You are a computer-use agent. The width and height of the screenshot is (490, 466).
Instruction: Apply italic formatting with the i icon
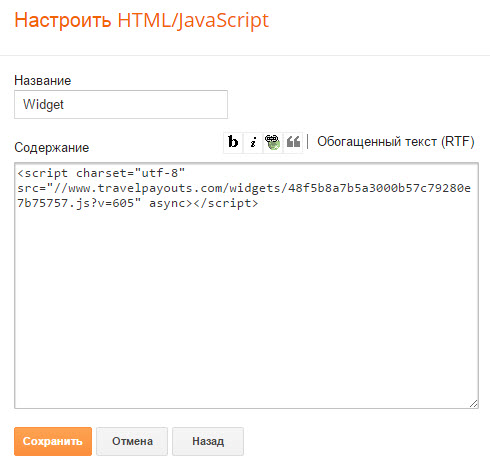coord(253,142)
